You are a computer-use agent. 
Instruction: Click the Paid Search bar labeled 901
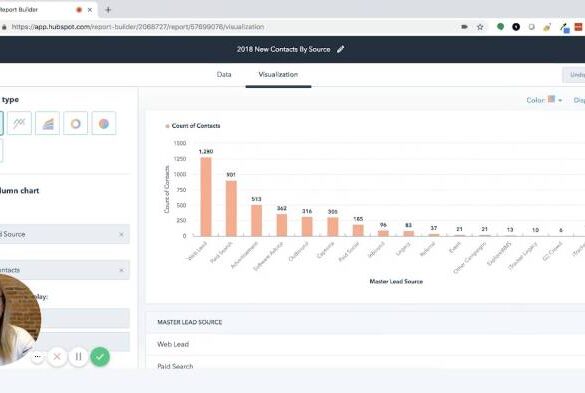[231, 209]
